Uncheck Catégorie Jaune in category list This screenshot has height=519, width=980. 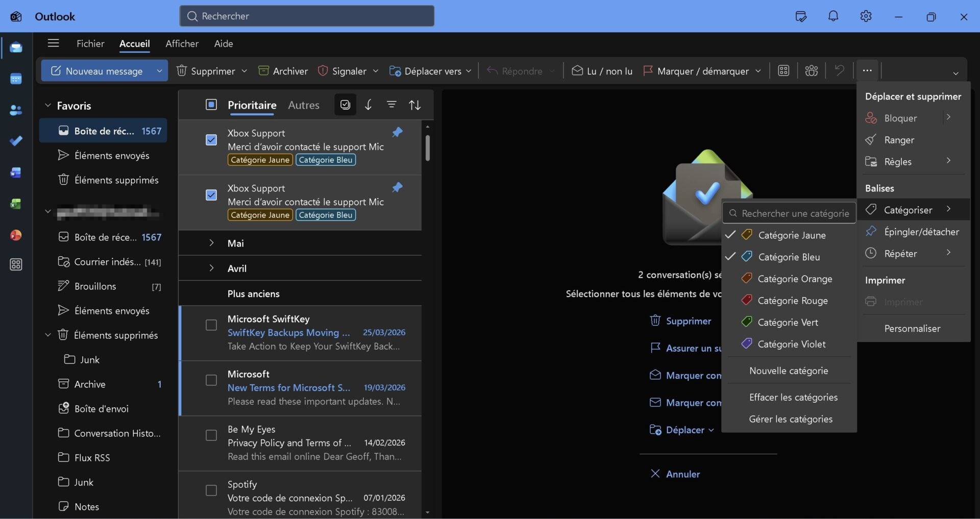[x=789, y=235]
